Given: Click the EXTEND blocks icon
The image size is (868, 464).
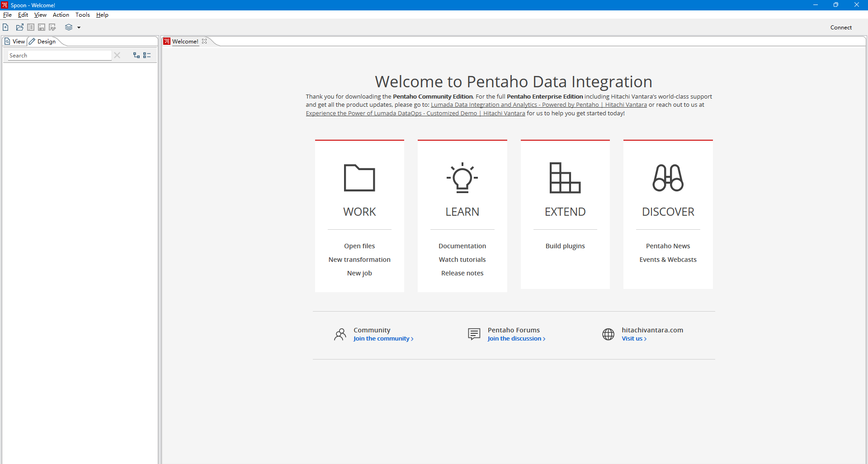Looking at the screenshot, I should click(565, 177).
